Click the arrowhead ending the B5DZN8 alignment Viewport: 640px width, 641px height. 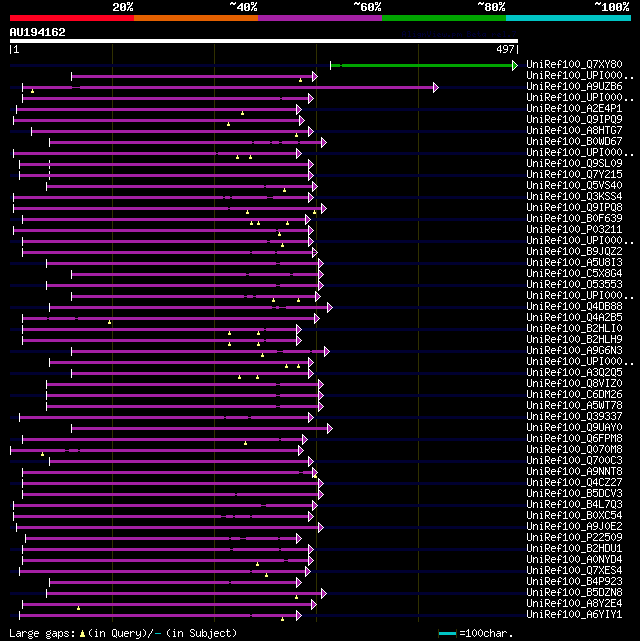click(x=324, y=594)
